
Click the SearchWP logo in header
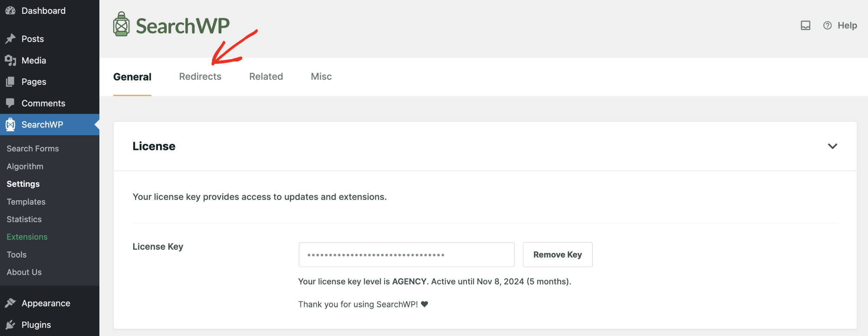(x=171, y=25)
